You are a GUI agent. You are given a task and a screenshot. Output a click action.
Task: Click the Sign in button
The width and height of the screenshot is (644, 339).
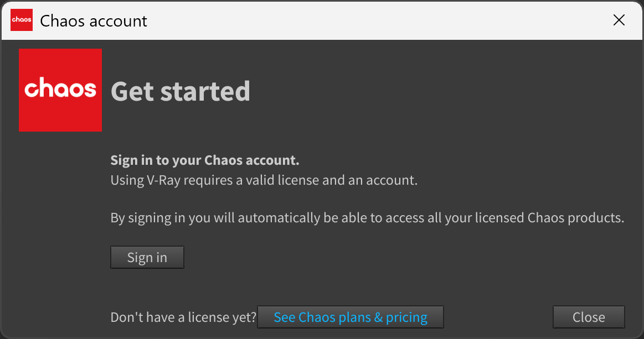[x=147, y=257]
